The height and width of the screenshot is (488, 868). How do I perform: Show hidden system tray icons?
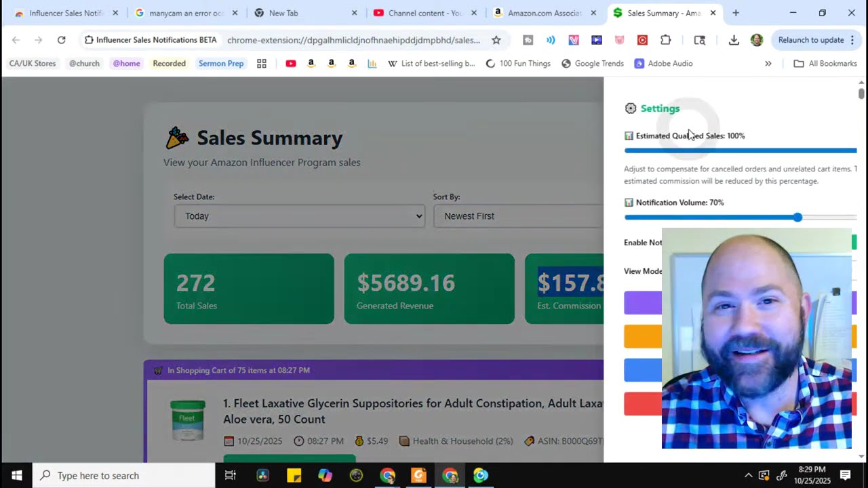[x=748, y=475]
